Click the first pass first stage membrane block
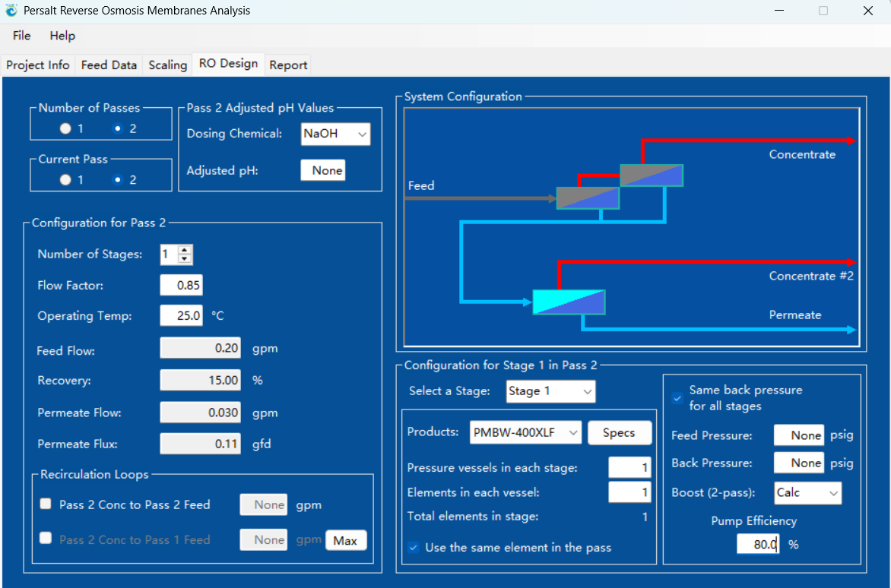 [588, 198]
